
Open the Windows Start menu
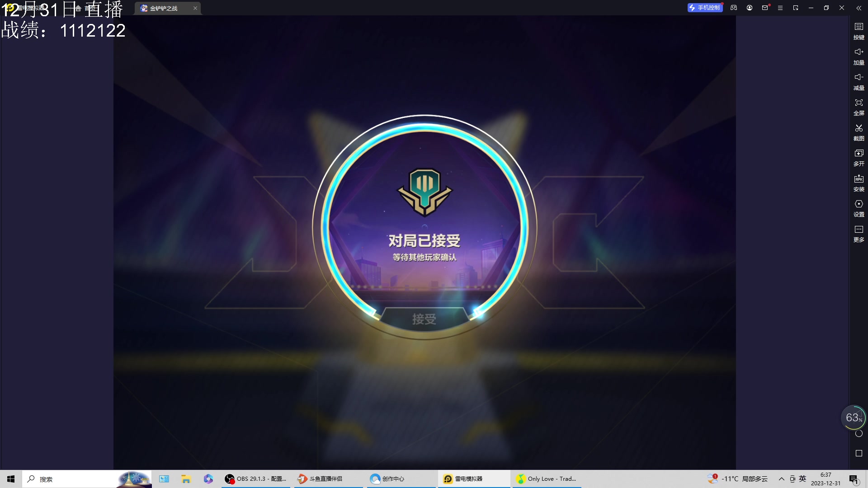click(x=11, y=479)
